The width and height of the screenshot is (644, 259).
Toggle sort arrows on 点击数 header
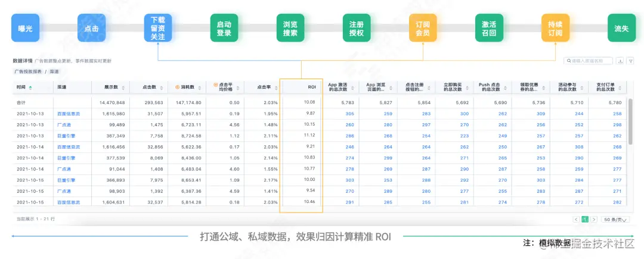[x=161, y=88]
